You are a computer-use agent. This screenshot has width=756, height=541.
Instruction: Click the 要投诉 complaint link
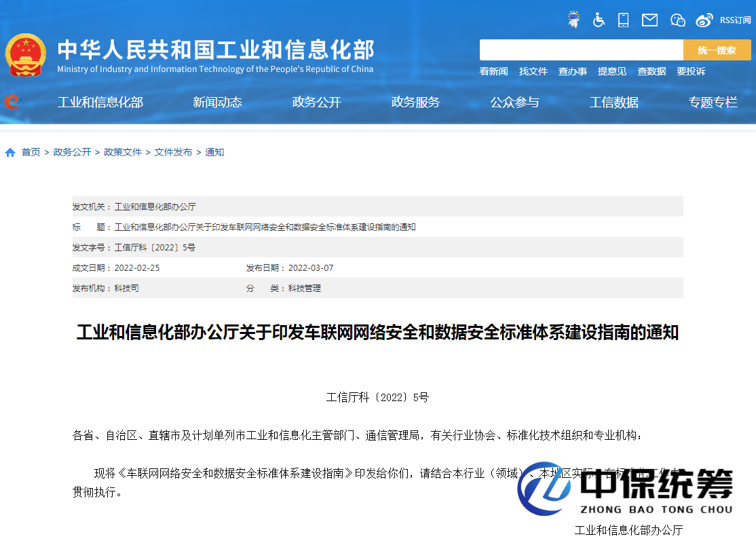pos(691,71)
